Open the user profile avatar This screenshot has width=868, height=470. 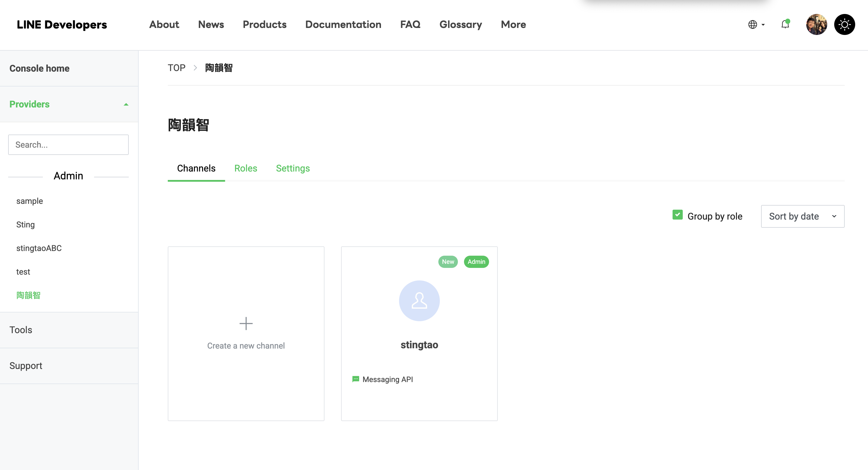pos(816,24)
